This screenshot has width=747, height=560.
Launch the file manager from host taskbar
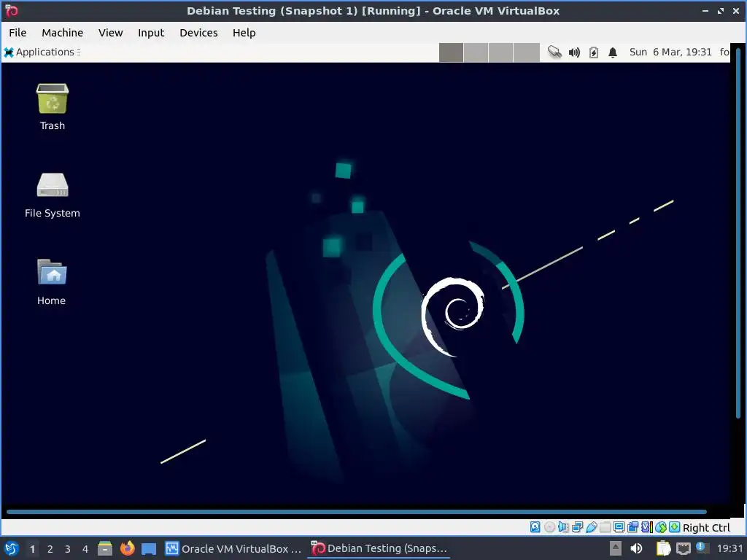pyautogui.click(x=105, y=548)
